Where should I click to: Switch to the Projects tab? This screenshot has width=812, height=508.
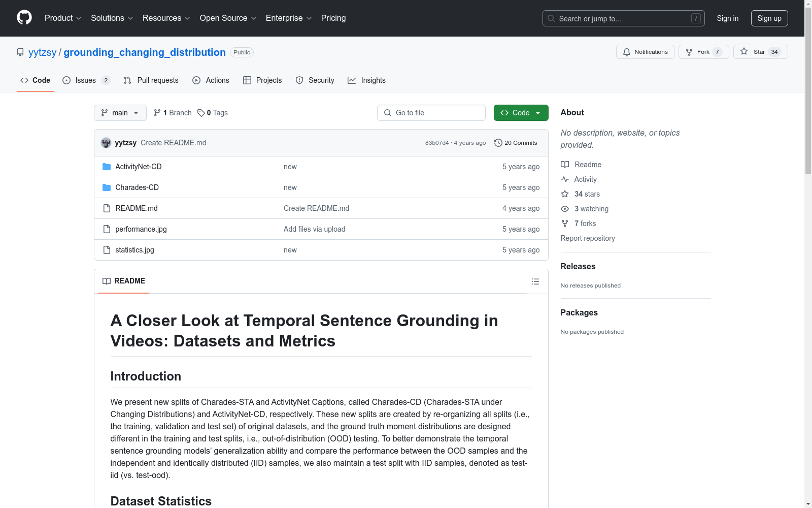tap(262, 80)
